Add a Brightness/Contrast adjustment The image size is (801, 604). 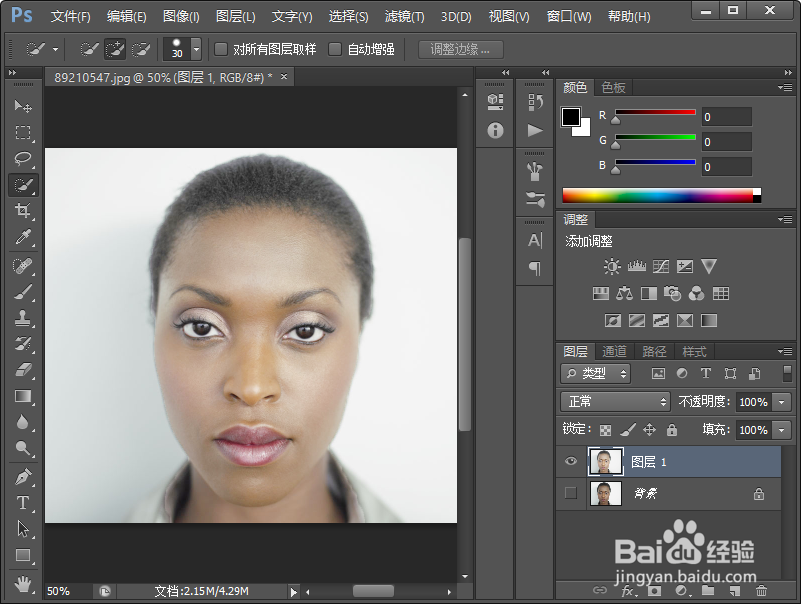pos(611,266)
